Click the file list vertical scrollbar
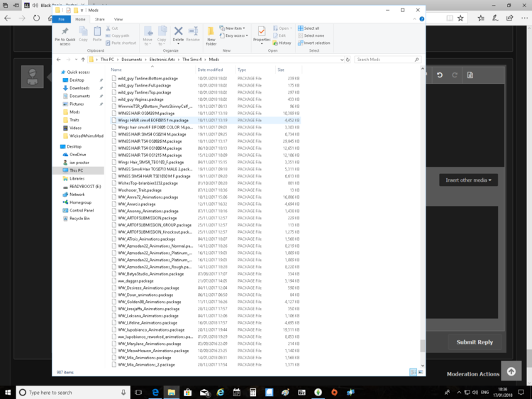532x399 pixels. 423,346
